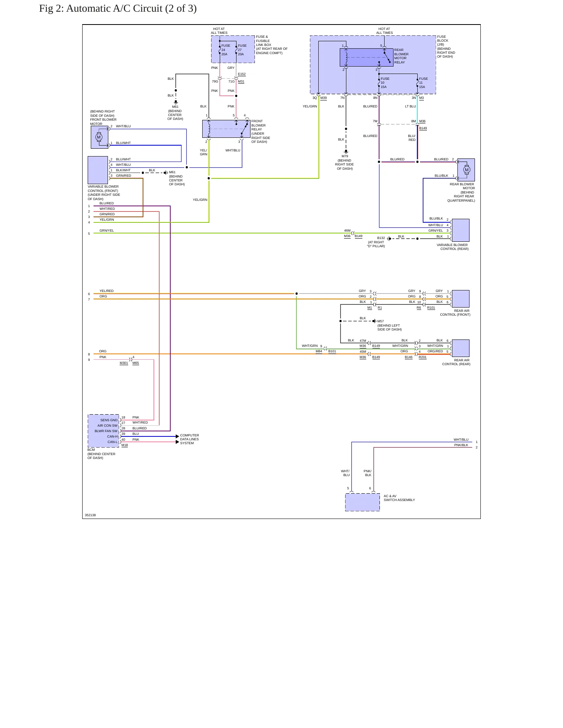The image size is (563, 728).
Task: Click the 47M connector pin label
Action: click(363, 341)
